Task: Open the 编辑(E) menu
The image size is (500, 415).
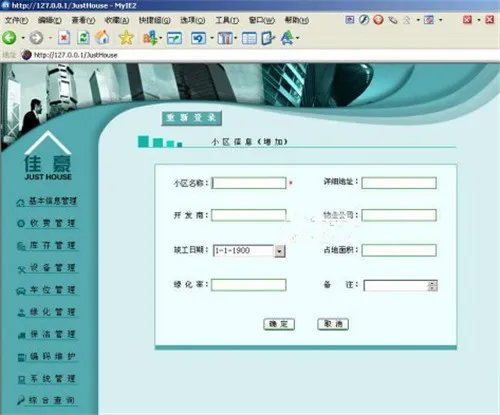Action: 50,20
